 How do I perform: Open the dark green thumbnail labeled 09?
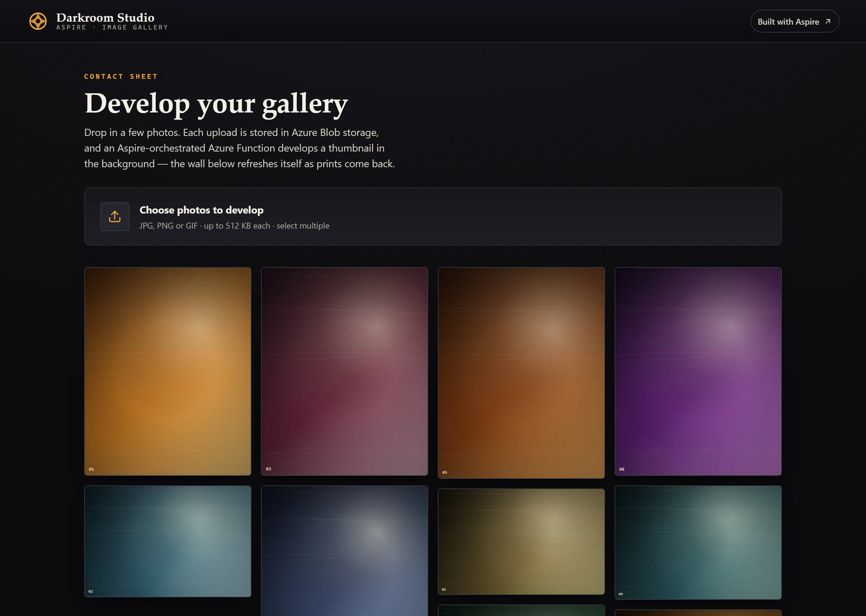pyautogui.click(x=698, y=542)
